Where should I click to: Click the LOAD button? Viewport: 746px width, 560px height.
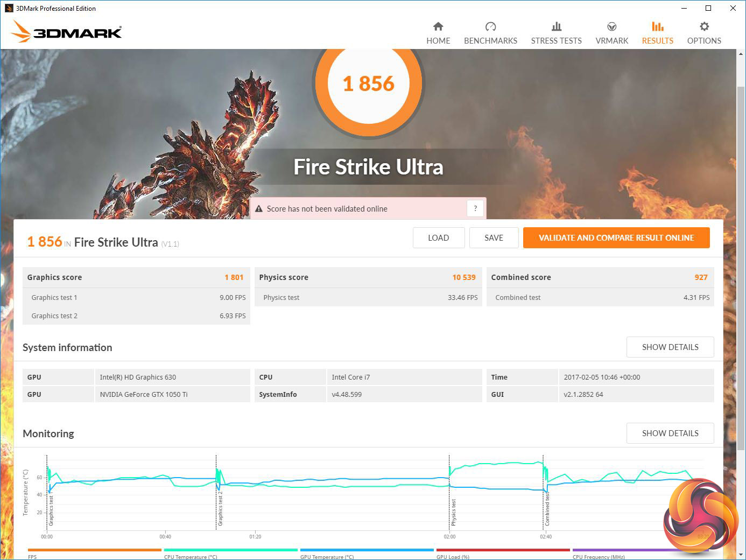click(439, 238)
